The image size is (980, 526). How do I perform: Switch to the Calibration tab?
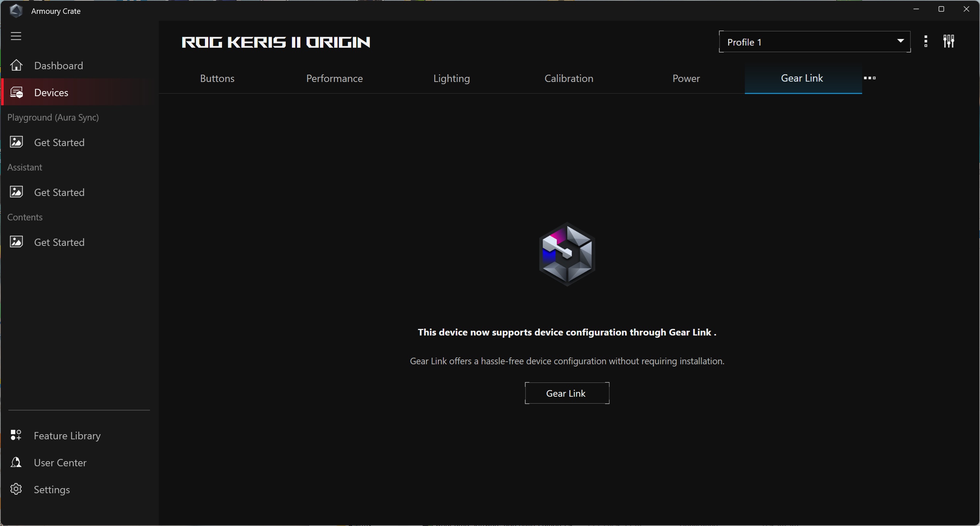[569, 78]
